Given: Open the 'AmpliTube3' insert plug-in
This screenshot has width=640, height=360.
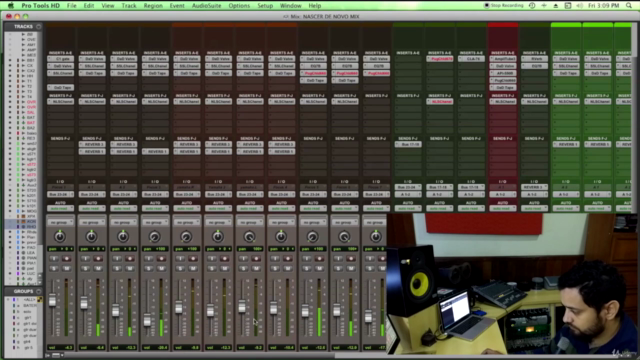Looking at the screenshot, I should coord(503,59).
